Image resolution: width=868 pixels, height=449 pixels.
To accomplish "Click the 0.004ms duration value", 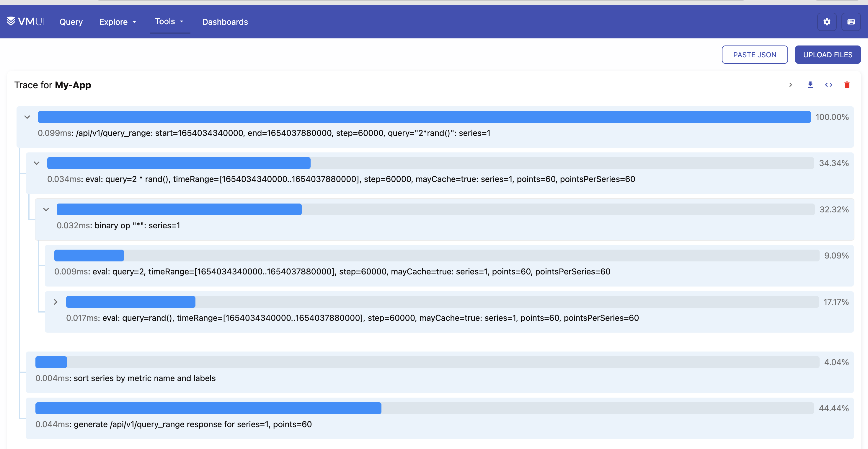I will pyautogui.click(x=52, y=378).
